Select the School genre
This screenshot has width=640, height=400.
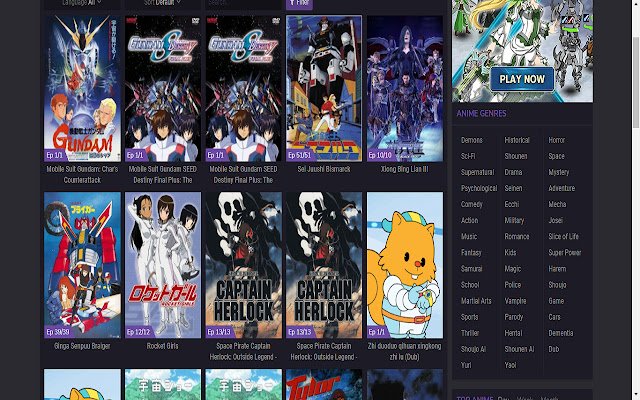click(x=470, y=285)
